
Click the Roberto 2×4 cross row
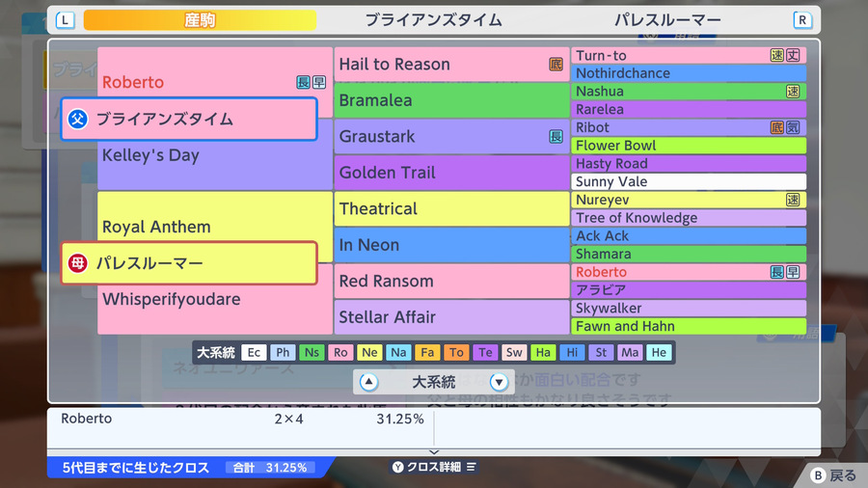coord(241,419)
